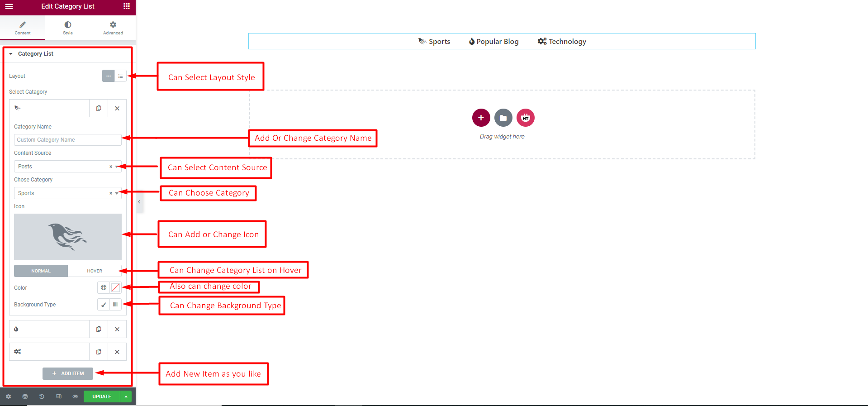Viewport: 868px width, 406px height.
Task: Remove the gears icon category item
Action: coord(117,352)
